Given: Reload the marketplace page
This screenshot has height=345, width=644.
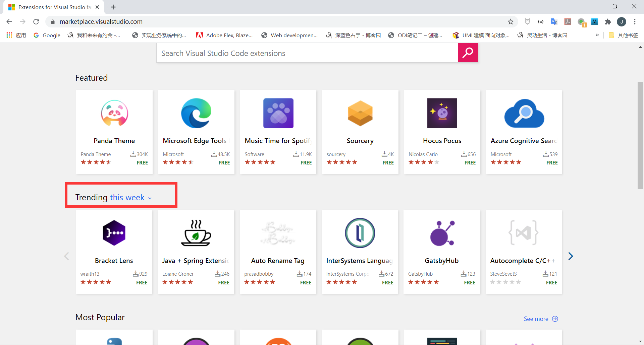Looking at the screenshot, I should pyautogui.click(x=36, y=22).
